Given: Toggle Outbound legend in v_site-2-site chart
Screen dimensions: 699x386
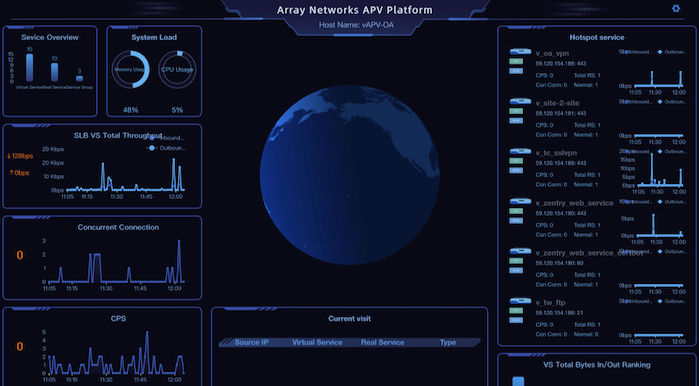Looking at the screenshot, I should coord(672,102).
